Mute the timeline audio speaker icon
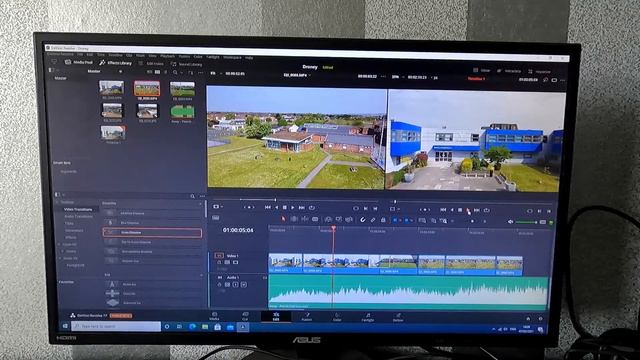 click(510, 222)
